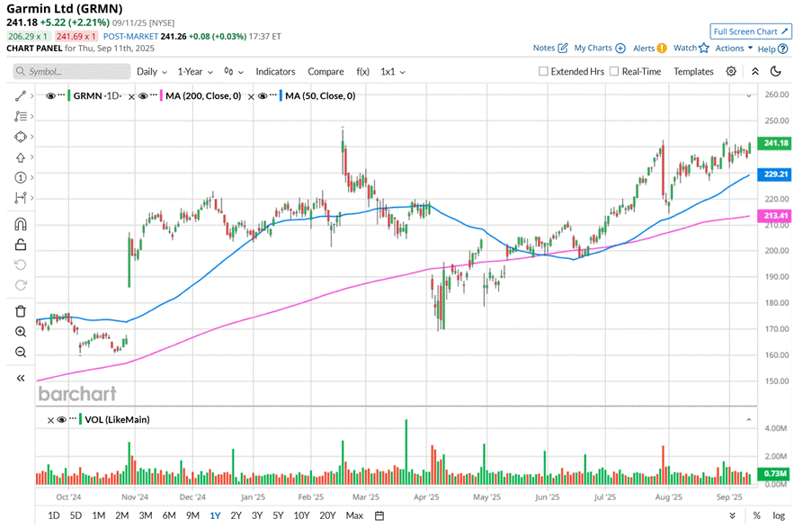Select the 3M time range

(x=146, y=516)
